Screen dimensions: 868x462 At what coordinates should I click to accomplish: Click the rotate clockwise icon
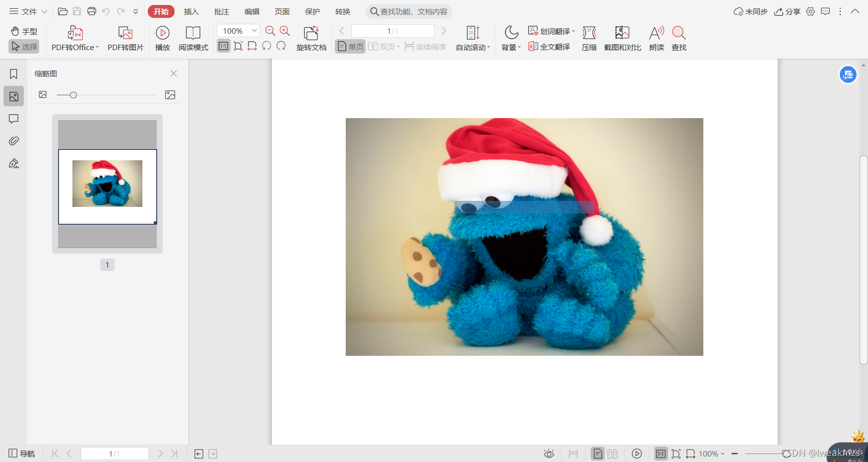coord(281,46)
